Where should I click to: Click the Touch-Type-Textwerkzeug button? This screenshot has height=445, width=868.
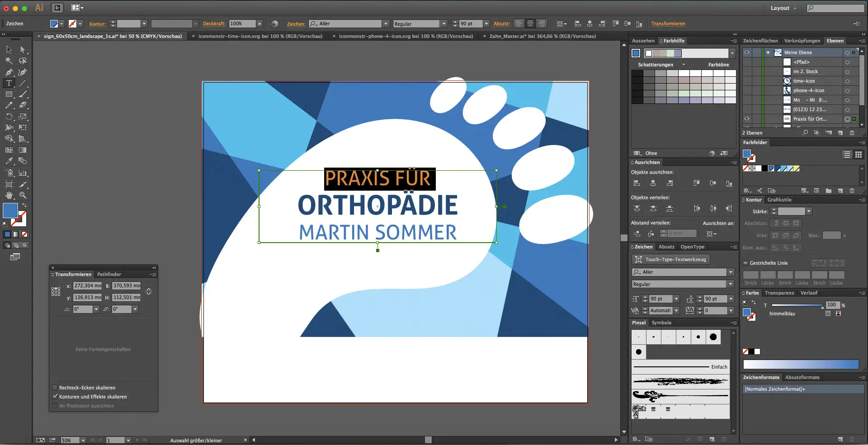[670, 259]
